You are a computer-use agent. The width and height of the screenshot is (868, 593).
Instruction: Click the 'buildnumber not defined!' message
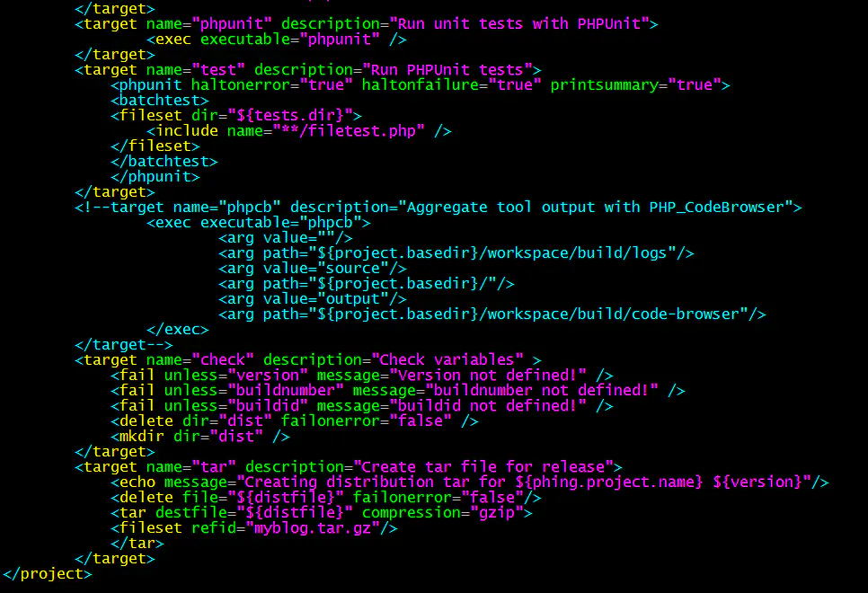[542, 391]
